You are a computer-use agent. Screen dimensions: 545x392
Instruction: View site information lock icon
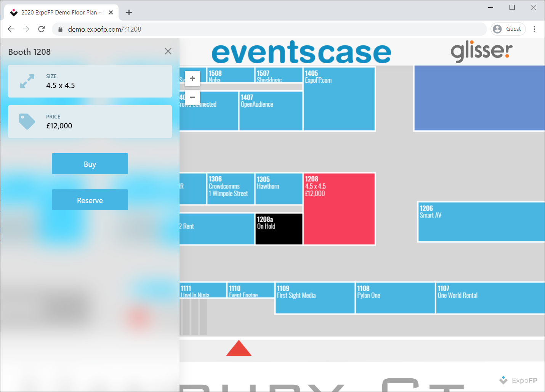pyautogui.click(x=60, y=29)
